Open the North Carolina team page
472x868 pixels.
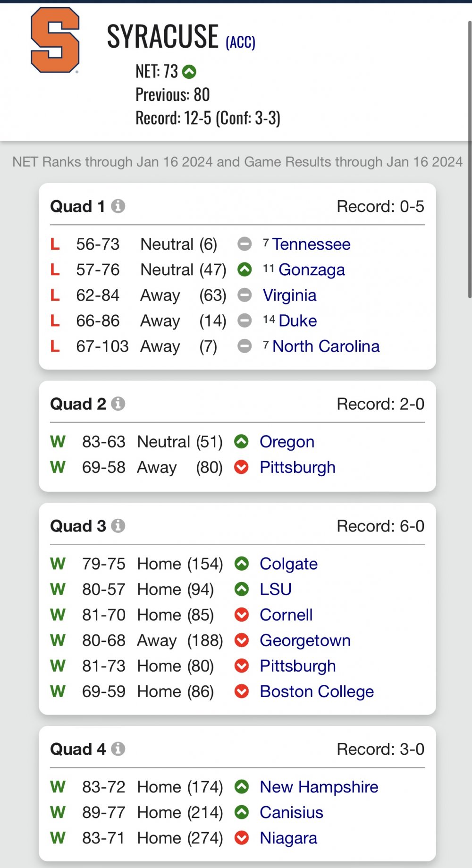(x=326, y=346)
